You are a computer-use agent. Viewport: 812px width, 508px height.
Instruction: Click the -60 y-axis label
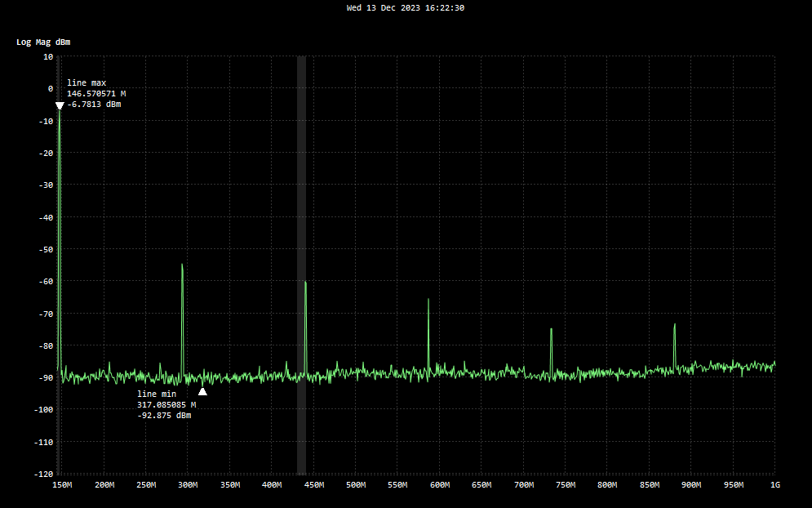point(46,282)
